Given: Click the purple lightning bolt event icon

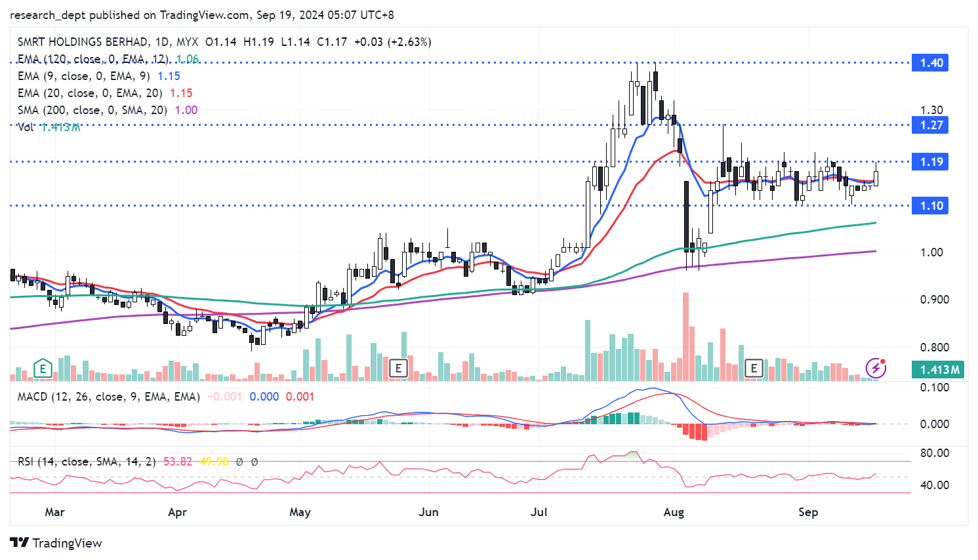Looking at the screenshot, I should click(876, 369).
